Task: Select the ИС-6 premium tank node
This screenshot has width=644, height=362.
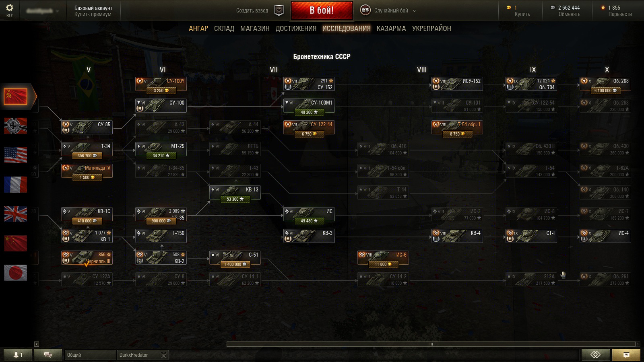Action: pos(383,258)
